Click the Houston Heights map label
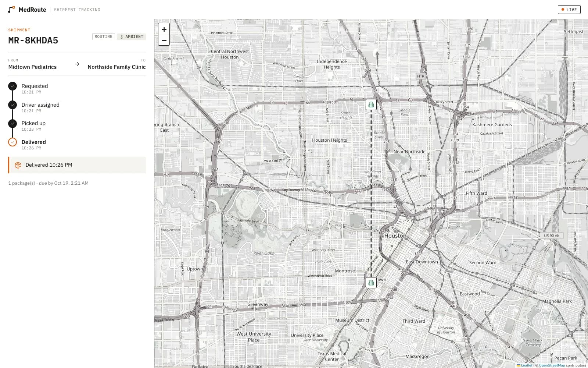Image resolution: width=588 pixels, height=368 pixels. pyautogui.click(x=329, y=140)
